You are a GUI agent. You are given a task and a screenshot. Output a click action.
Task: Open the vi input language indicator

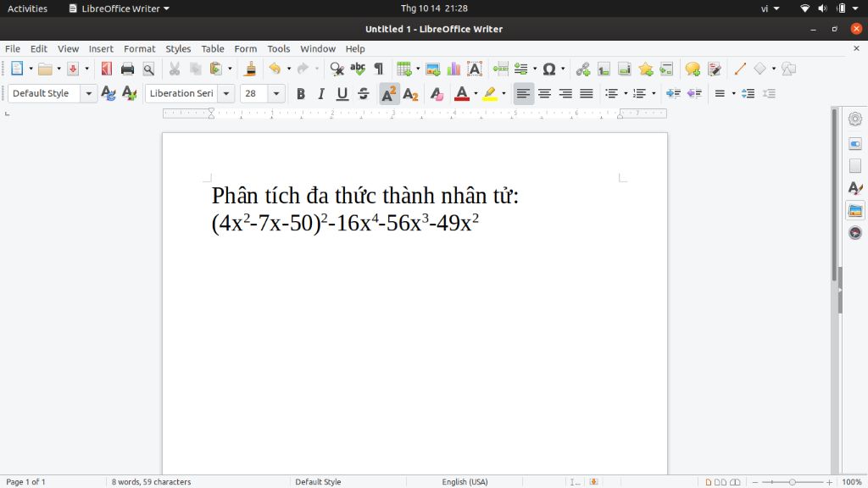[x=770, y=8]
